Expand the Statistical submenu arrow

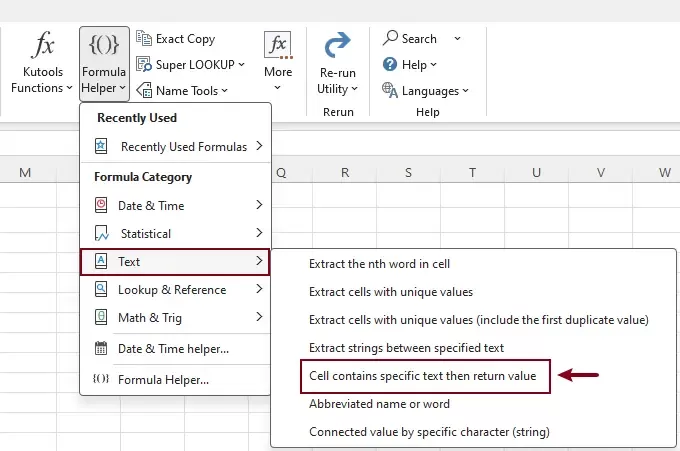[259, 233]
